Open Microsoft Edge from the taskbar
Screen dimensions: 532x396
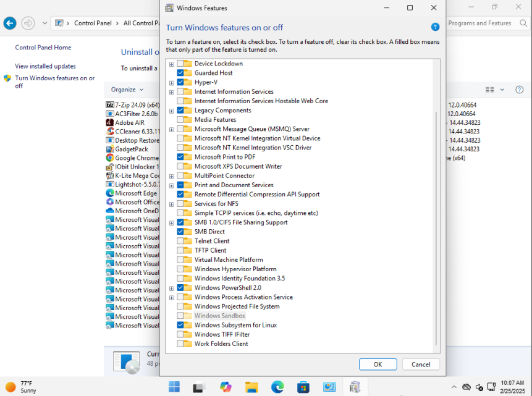click(x=277, y=387)
